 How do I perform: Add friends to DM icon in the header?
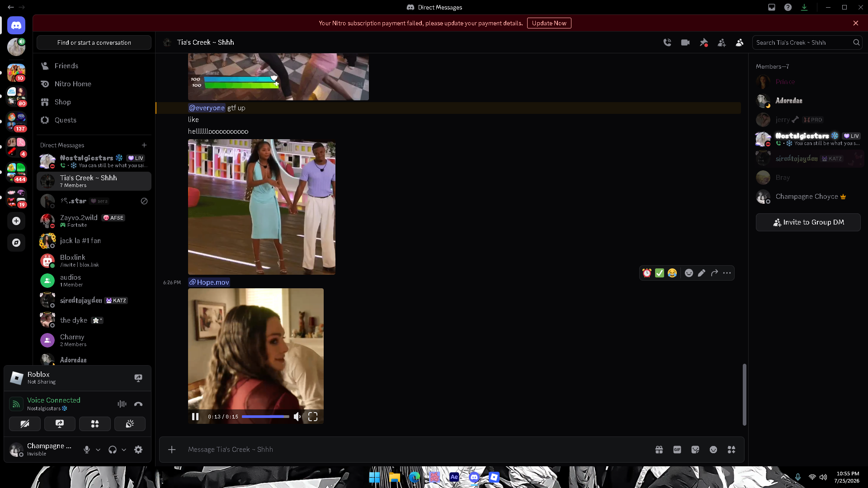pyautogui.click(x=722, y=42)
